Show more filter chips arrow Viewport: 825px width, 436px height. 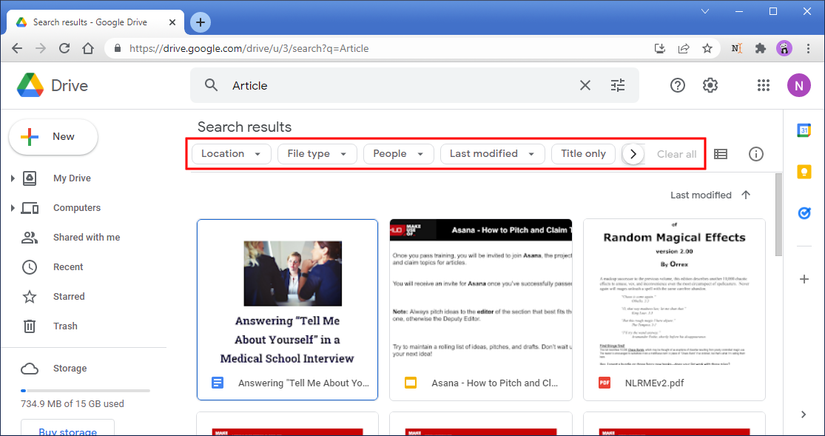tap(633, 154)
